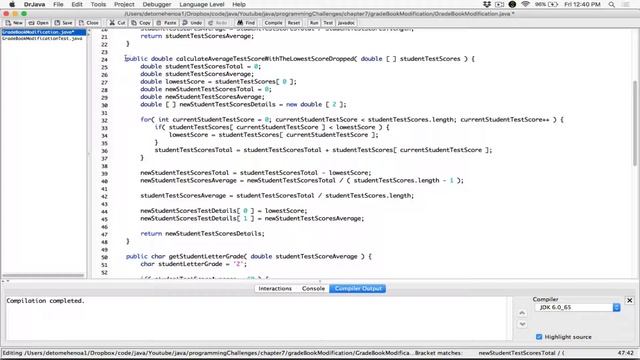Save the current document via the toolbar
Viewport: 640px width, 360px height.
[63, 23]
